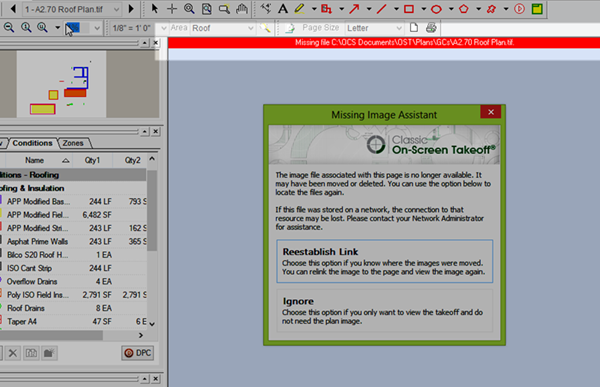The width and height of the screenshot is (600, 387).
Task: Click the conditions list horizontal scroll right arrow
Action: click(141, 335)
